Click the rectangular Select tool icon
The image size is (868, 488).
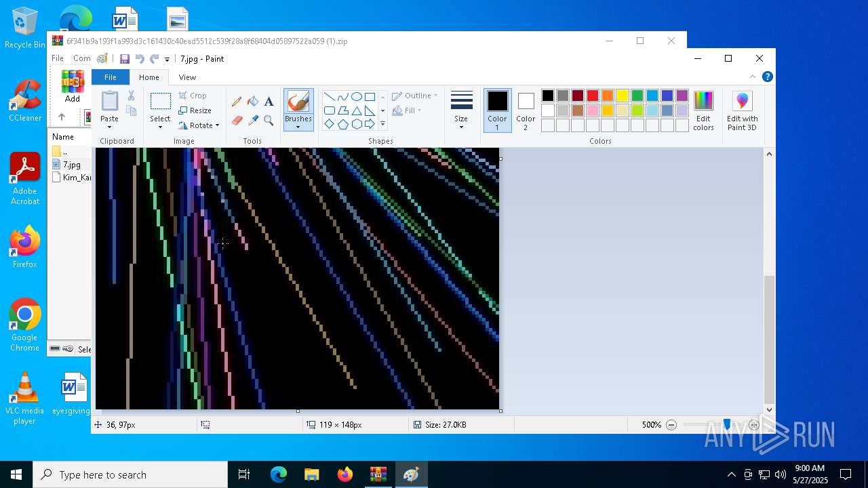click(x=161, y=102)
